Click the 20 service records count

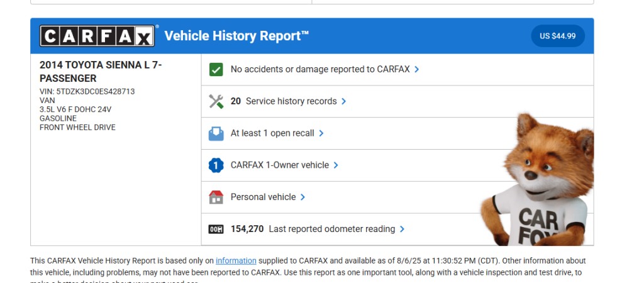(236, 101)
